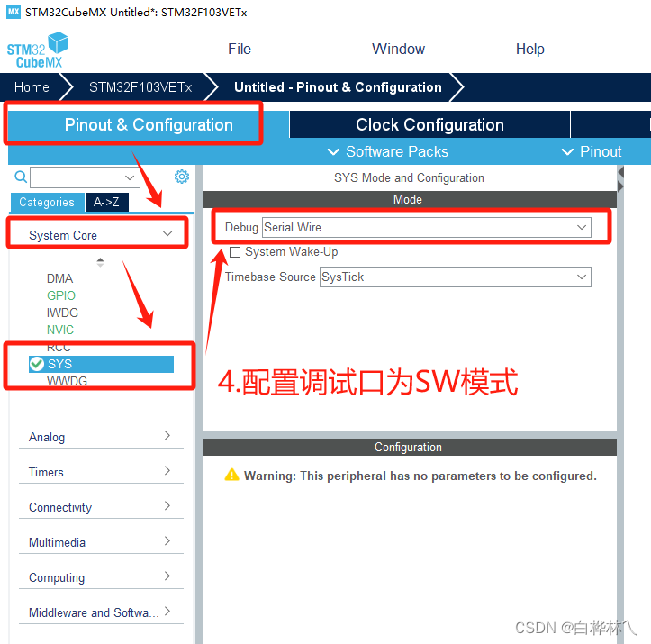Switch to Clock Configuration tab
651x644 pixels.
point(429,124)
